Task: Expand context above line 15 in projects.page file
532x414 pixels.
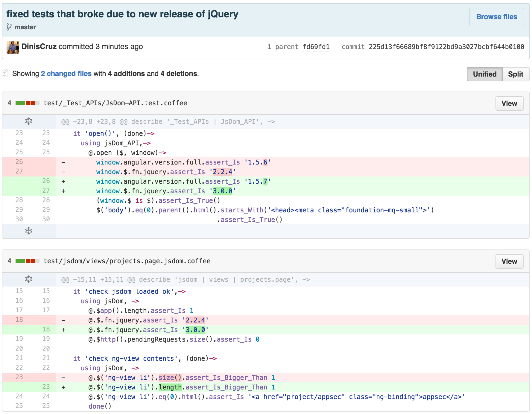Action: coord(29,279)
